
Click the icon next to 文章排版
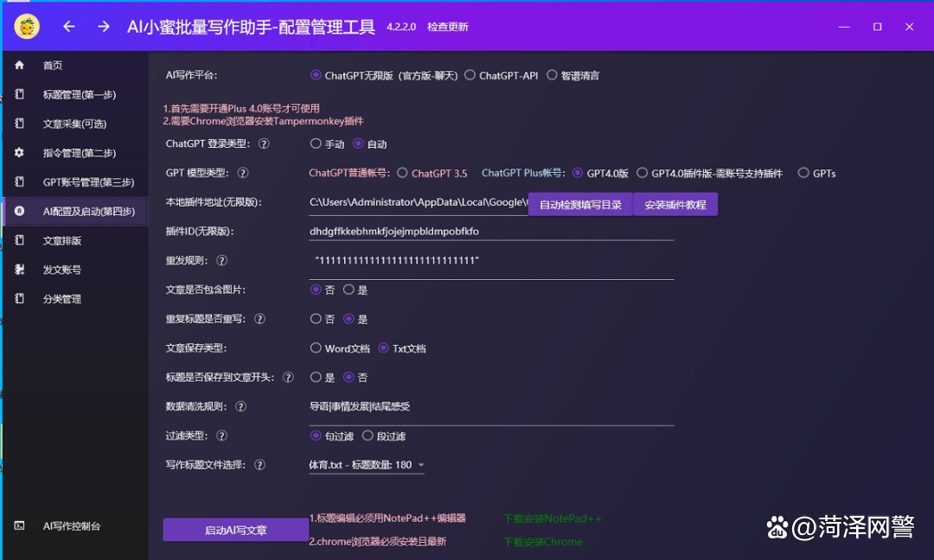tap(20, 240)
